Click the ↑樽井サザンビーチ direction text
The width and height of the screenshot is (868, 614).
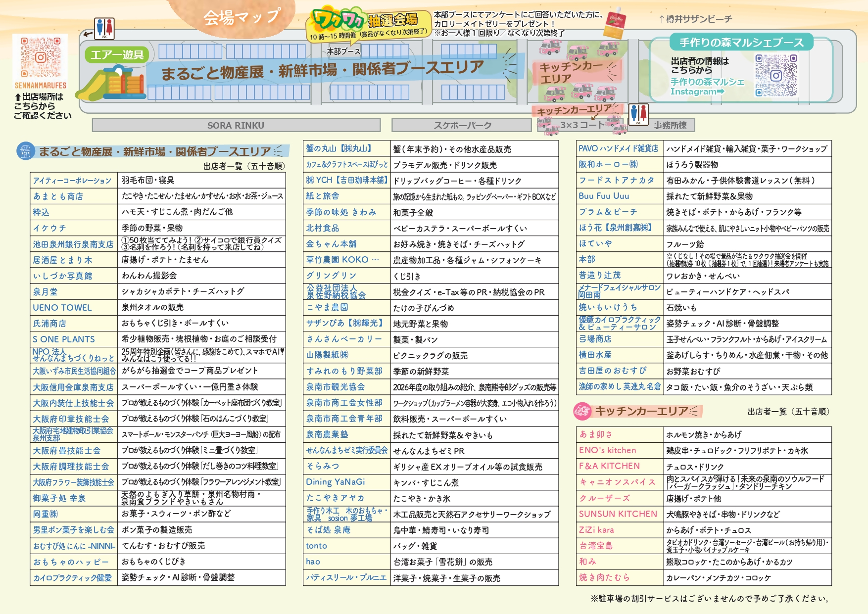(x=695, y=19)
